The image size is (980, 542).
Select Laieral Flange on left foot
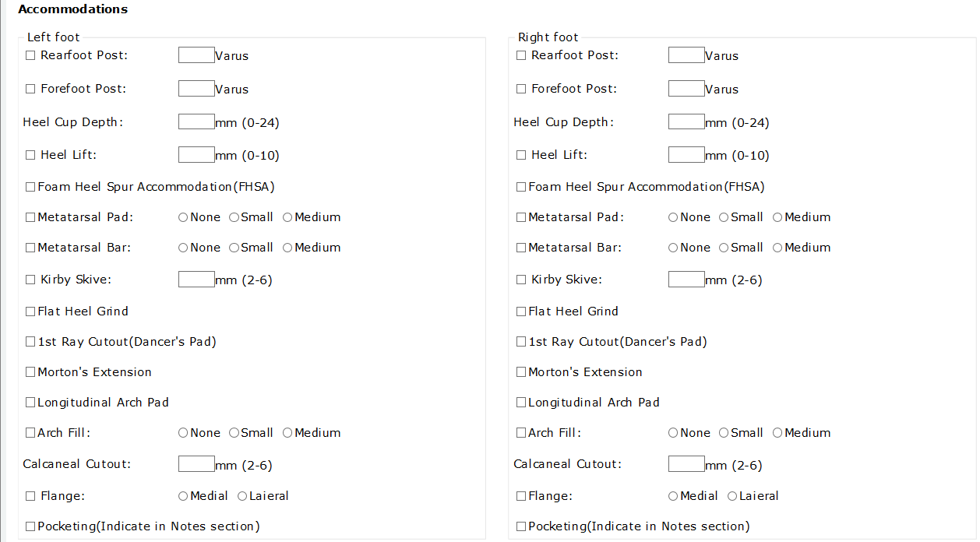tap(242, 496)
